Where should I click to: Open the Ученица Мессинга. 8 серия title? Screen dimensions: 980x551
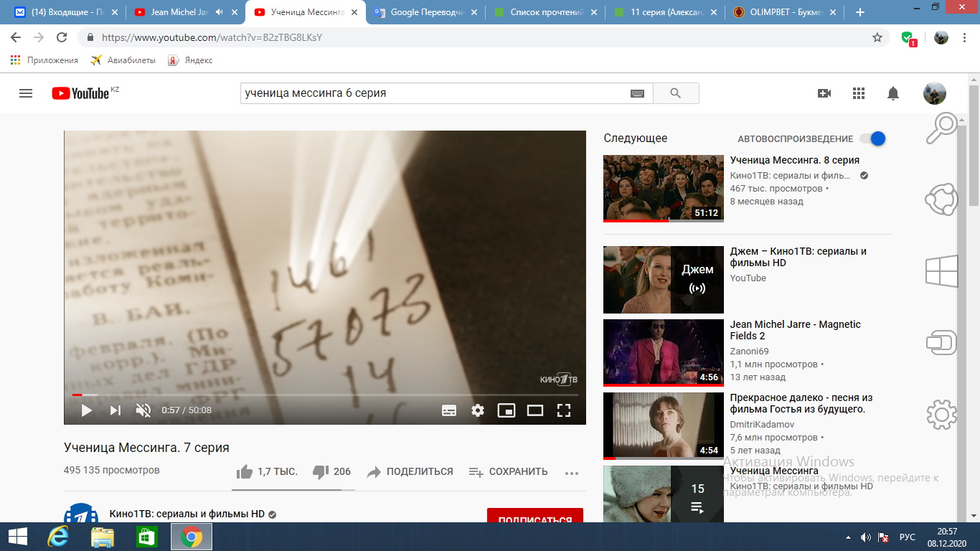(795, 160)
